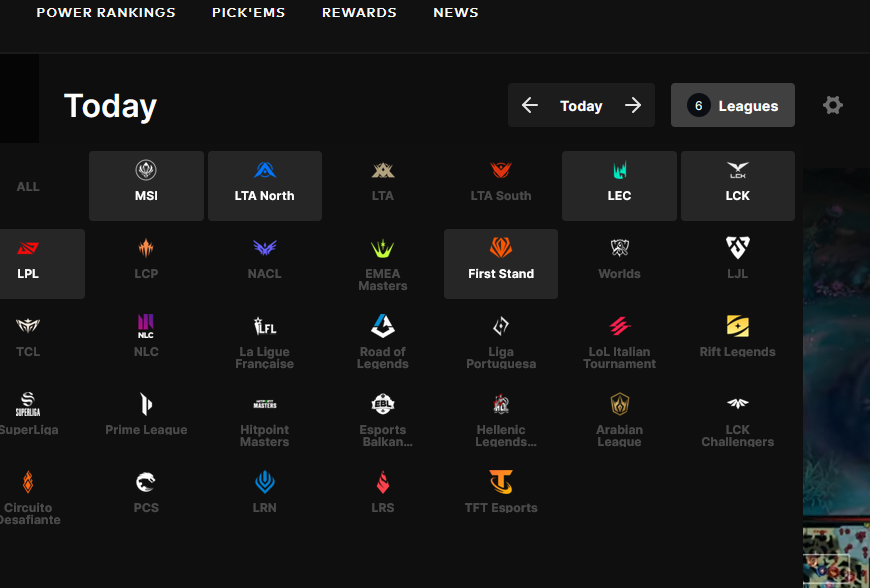
Task: Deselect the LTA North league filter
Action: coord(265,186)
